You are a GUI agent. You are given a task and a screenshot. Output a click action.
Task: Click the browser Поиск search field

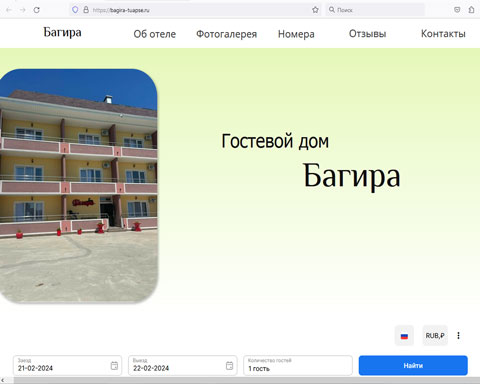(x=375, y=10)
